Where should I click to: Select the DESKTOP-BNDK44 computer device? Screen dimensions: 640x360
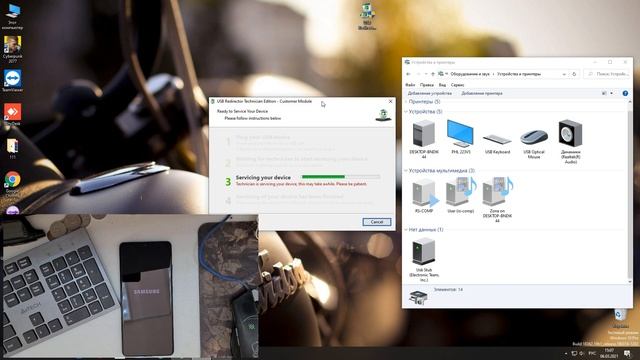click(424, 139)
